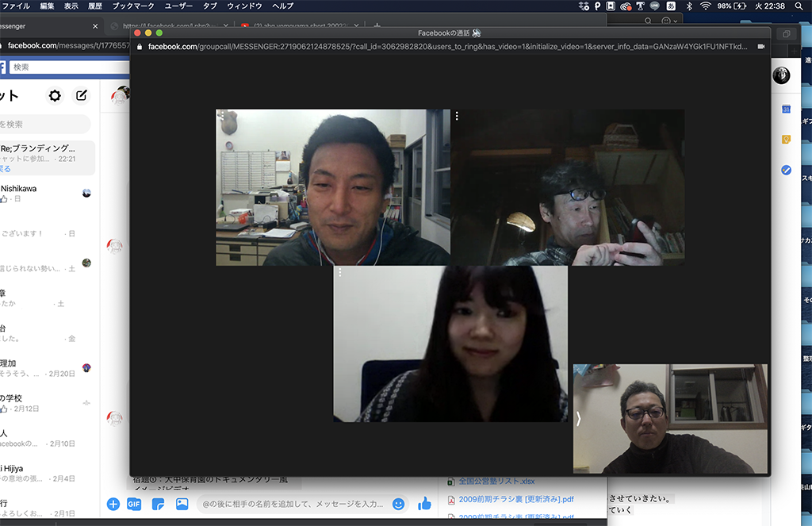Open the 履歴 menu

(x=95, y=6)
